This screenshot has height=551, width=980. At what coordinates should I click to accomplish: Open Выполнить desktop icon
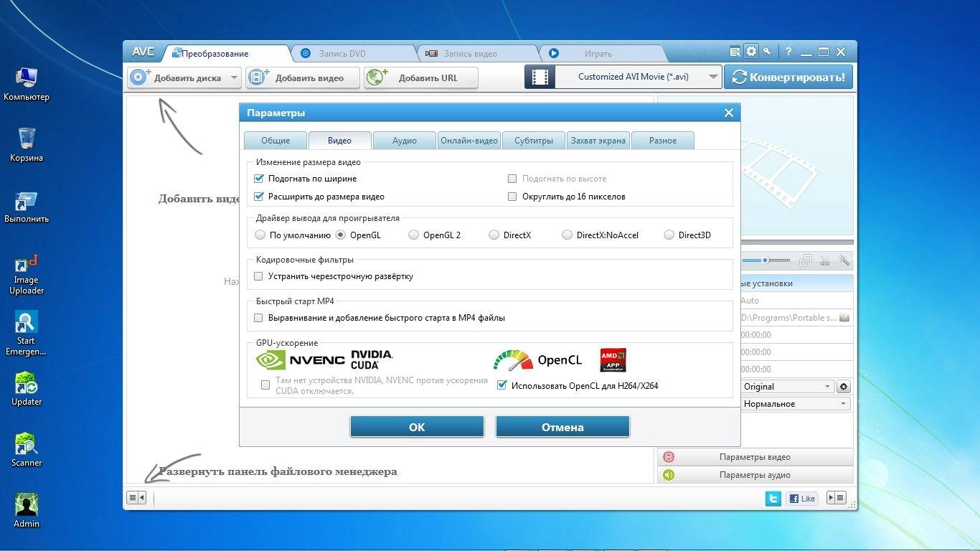27,207
